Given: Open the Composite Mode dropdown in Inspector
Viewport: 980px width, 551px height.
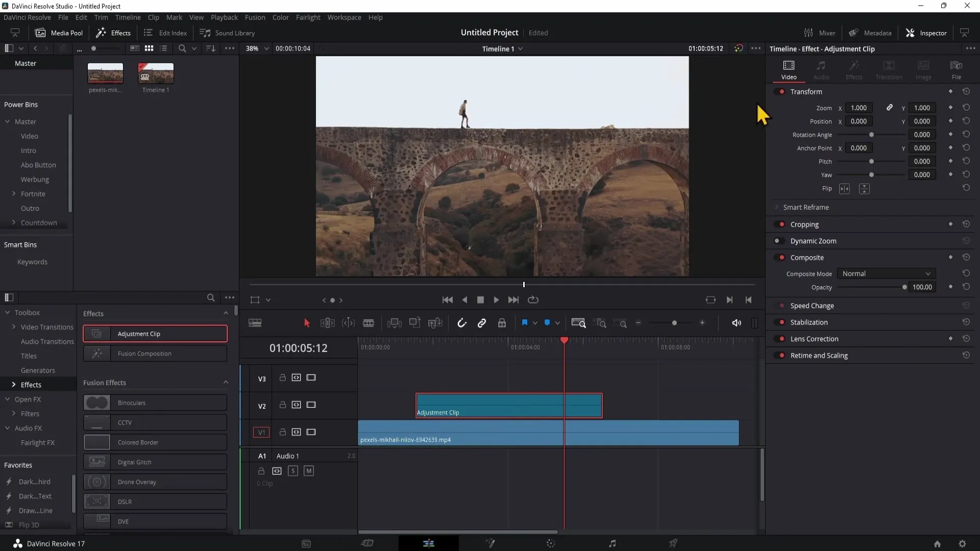Looking at the screenshot, I should [x=885, y=274].
